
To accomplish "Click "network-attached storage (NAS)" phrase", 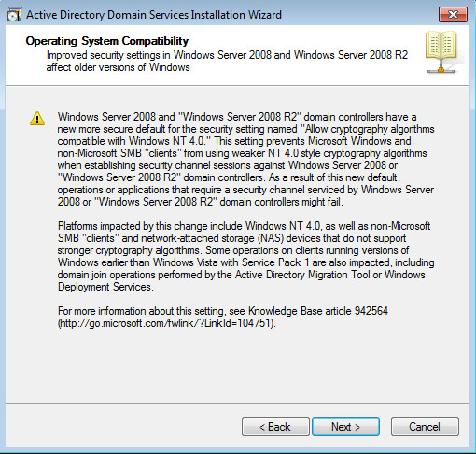I will [x=213, y=238].
